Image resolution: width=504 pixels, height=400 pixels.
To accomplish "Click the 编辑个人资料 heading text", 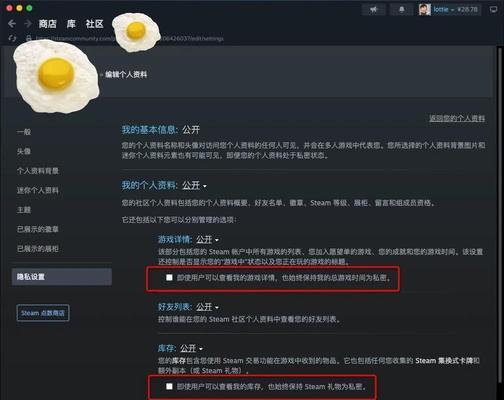I will click(126, 74).
